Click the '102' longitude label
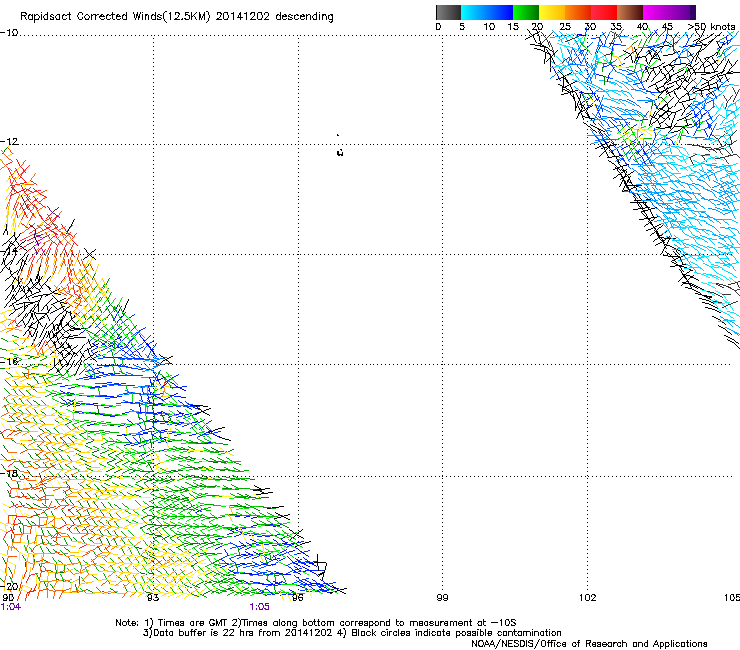The height and width of the screenshot is (650, 740). click(x=588, y=598)
